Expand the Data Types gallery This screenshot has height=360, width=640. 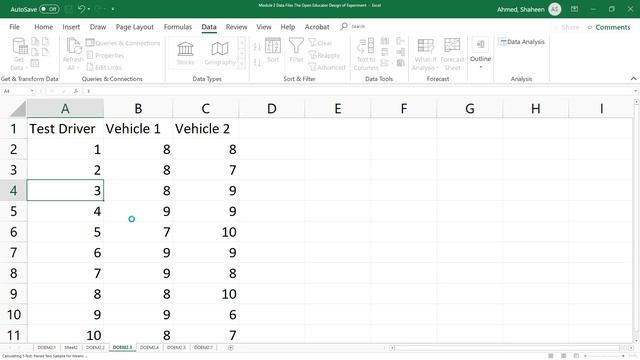click(242, 64)
